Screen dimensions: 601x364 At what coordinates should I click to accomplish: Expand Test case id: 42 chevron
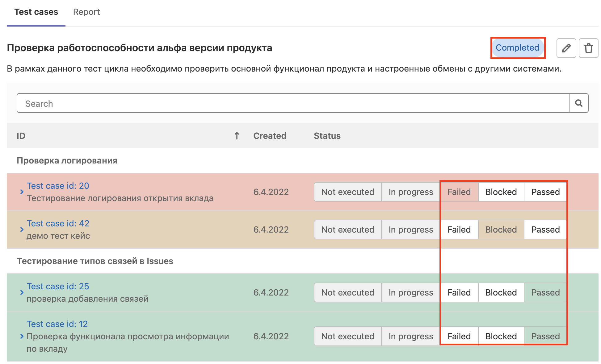tap(22, 230)
